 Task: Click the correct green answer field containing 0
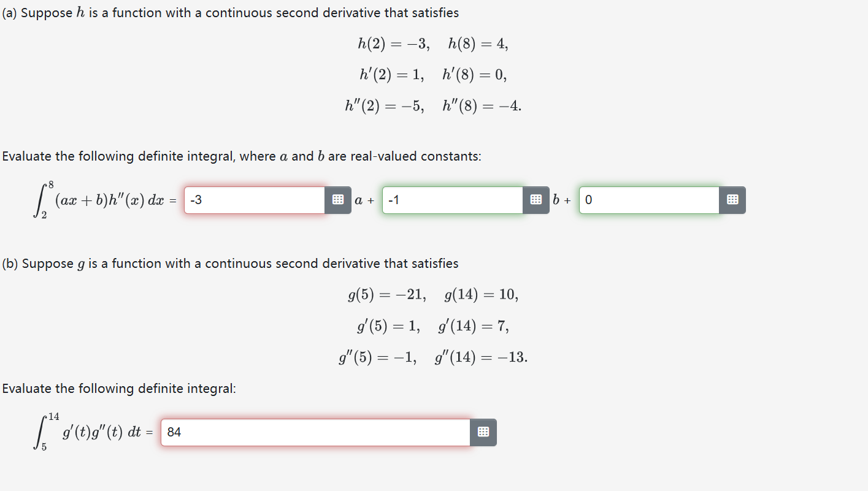pyautogui.click(x=648, y=200)
